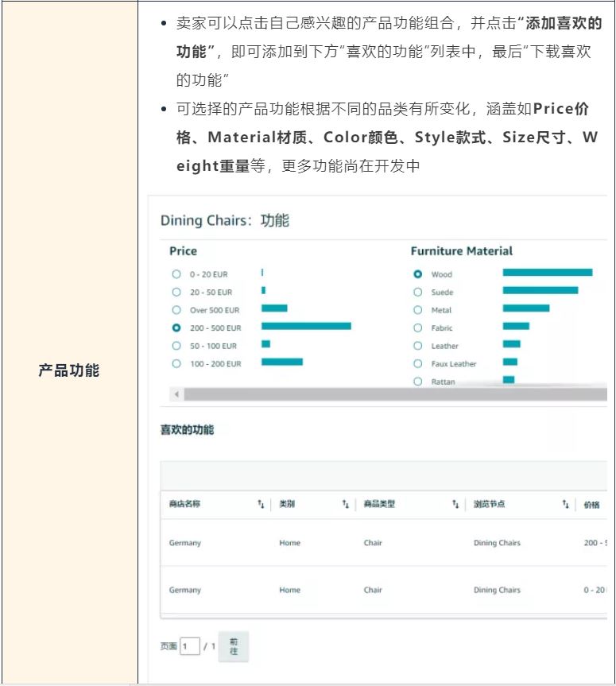Click the 商店名称 column header

point(184,504)
